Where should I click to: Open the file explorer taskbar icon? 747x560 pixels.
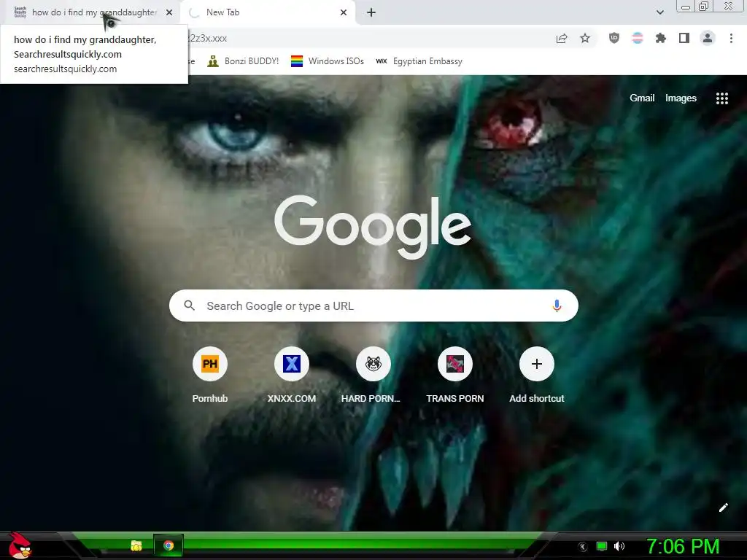tap(136, 545)
